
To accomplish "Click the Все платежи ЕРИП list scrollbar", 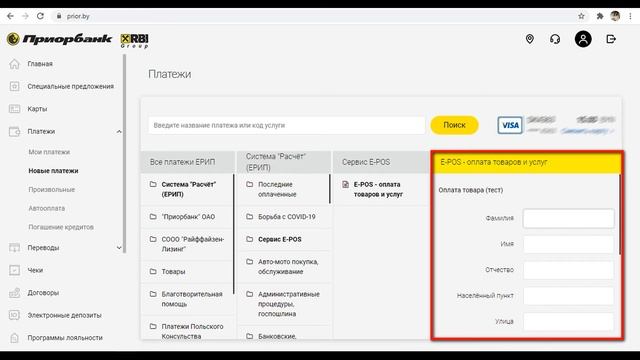I will click(234, 233).
